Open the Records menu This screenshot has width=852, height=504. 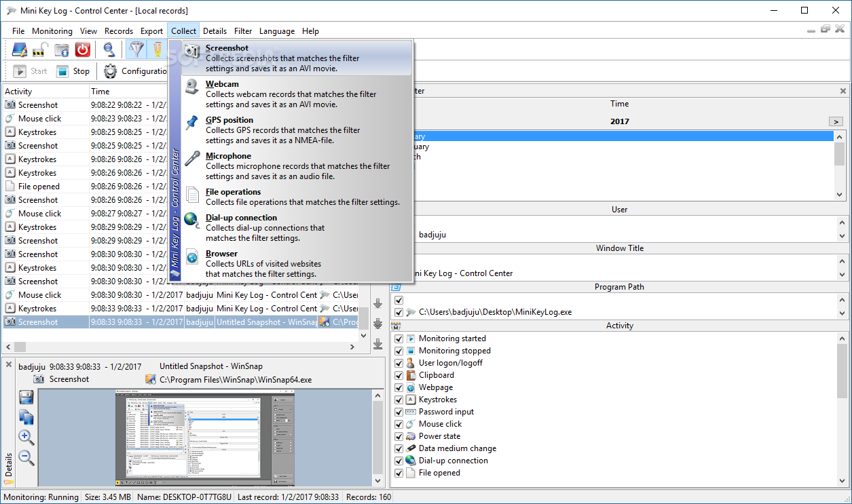(119, 31)
